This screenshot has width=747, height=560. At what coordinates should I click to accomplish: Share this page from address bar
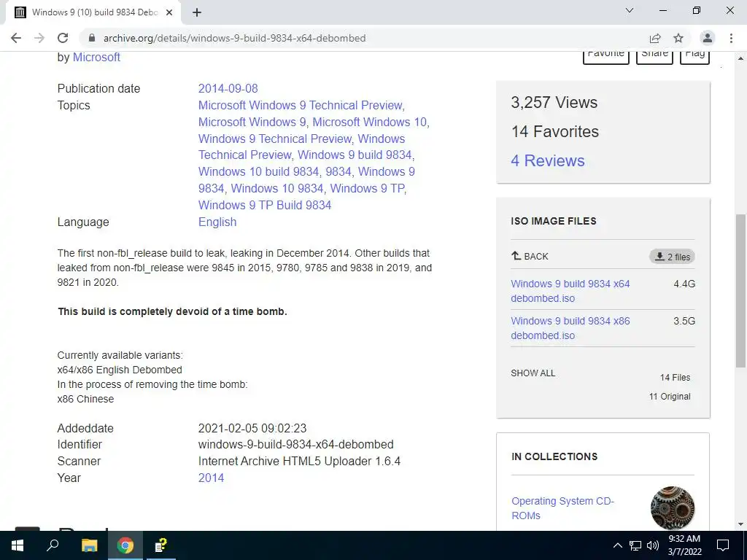tap(655, 38)
